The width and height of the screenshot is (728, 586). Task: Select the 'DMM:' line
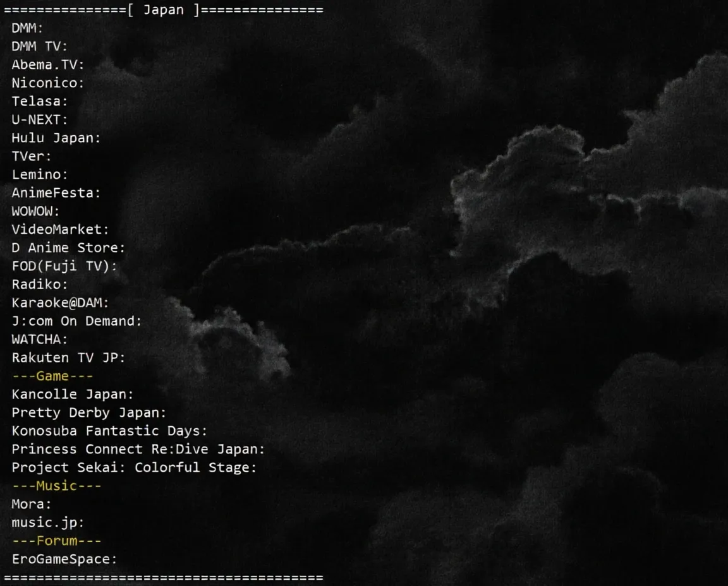(27, 28)
